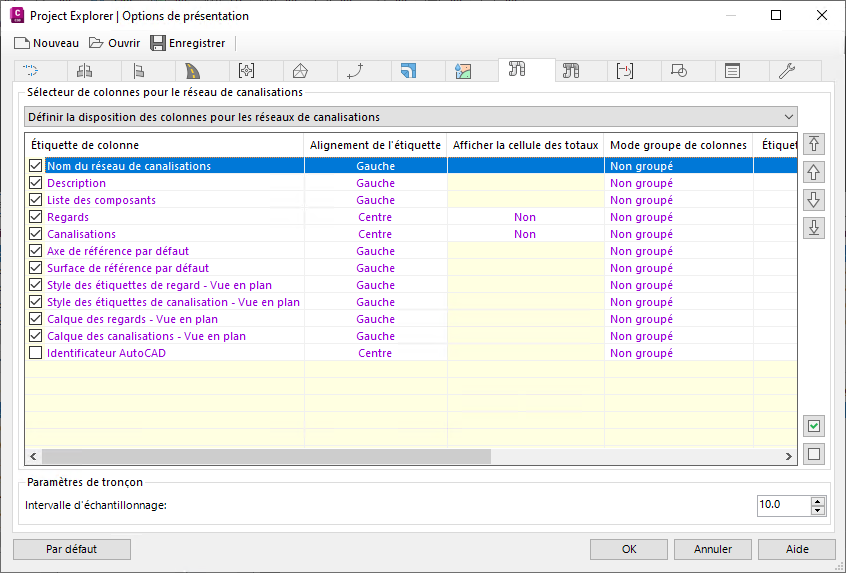
Task: Move selected column to the top
Action: point(814,144)
